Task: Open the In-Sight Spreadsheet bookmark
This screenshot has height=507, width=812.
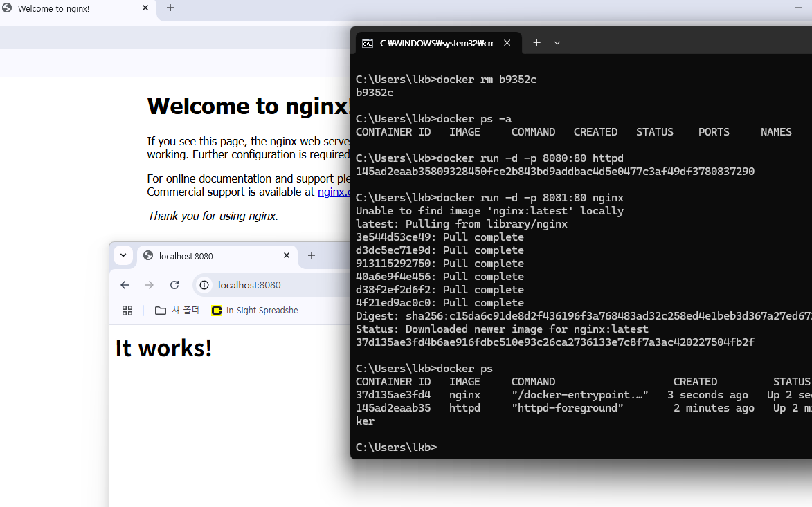Action: [x=258, y=311]
